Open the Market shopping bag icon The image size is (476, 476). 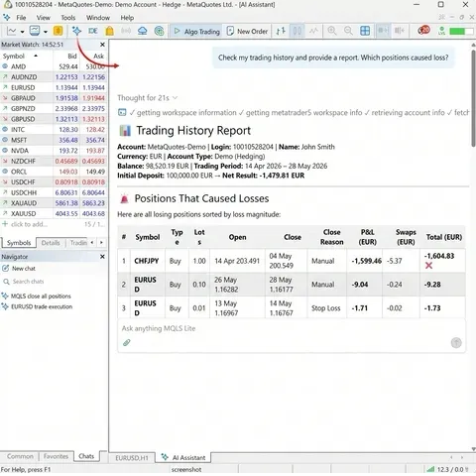tap(109, 31)
